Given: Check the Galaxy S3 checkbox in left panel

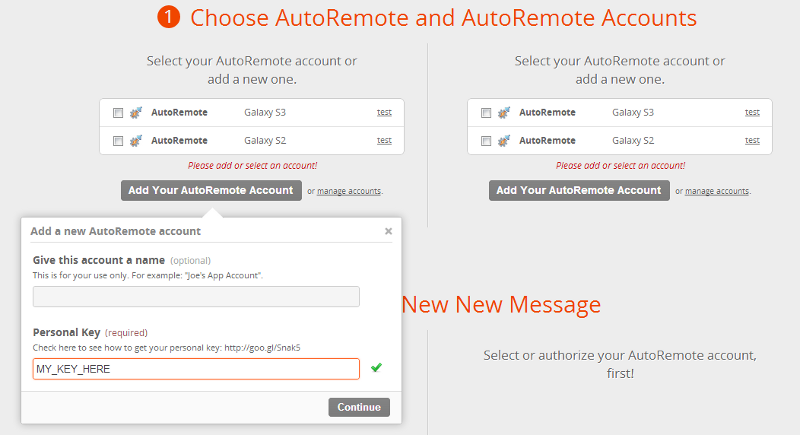Looking at the screenshot, I should coord(118,113).
